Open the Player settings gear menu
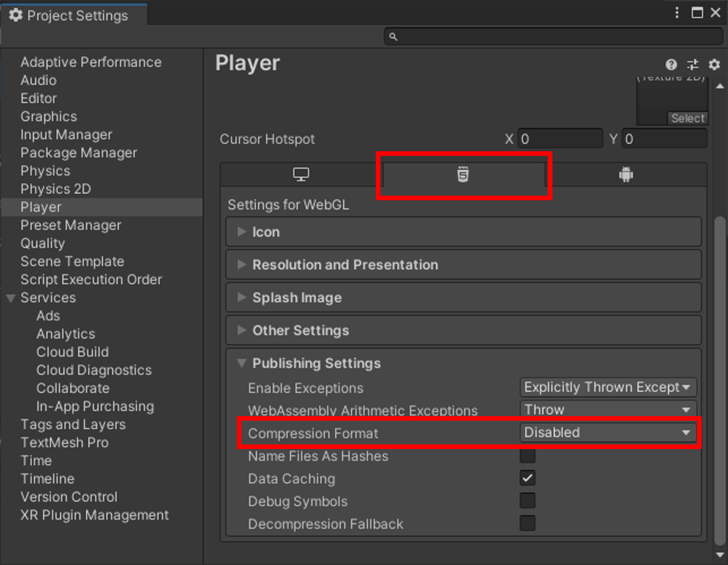Image resolution: width=728 pixels, height=565 pixels. 714,64
